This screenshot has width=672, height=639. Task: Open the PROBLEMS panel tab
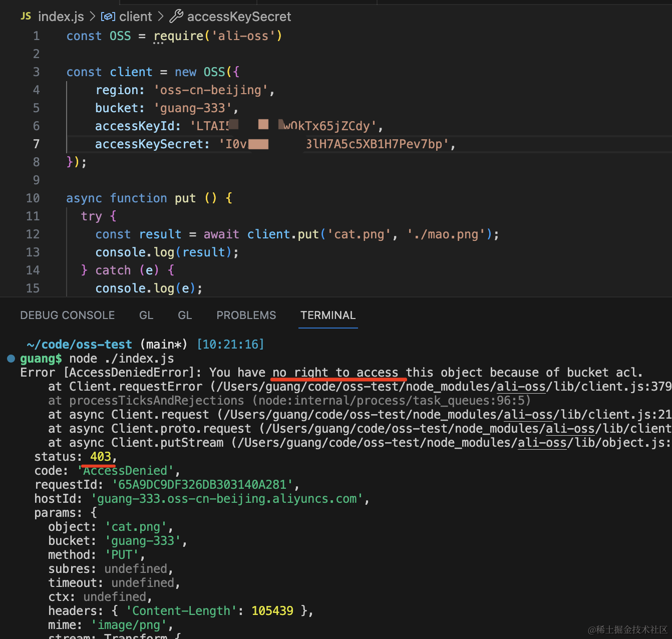click(246, 315)
